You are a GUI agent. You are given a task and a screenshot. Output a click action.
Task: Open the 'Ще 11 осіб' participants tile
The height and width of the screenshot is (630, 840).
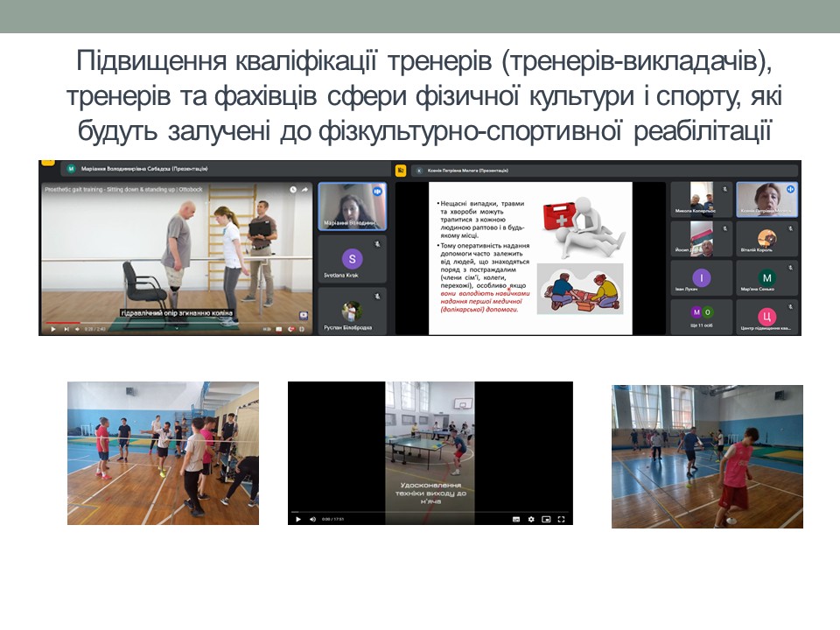pos(702,316)
